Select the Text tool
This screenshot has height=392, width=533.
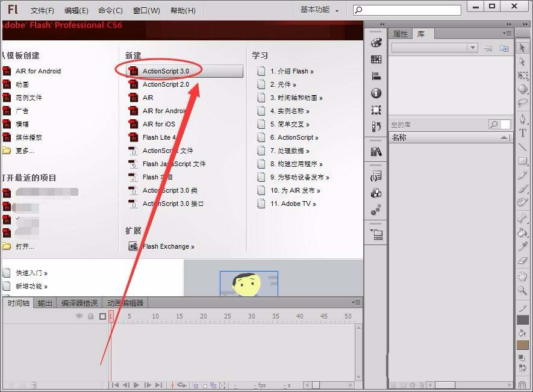523,132
